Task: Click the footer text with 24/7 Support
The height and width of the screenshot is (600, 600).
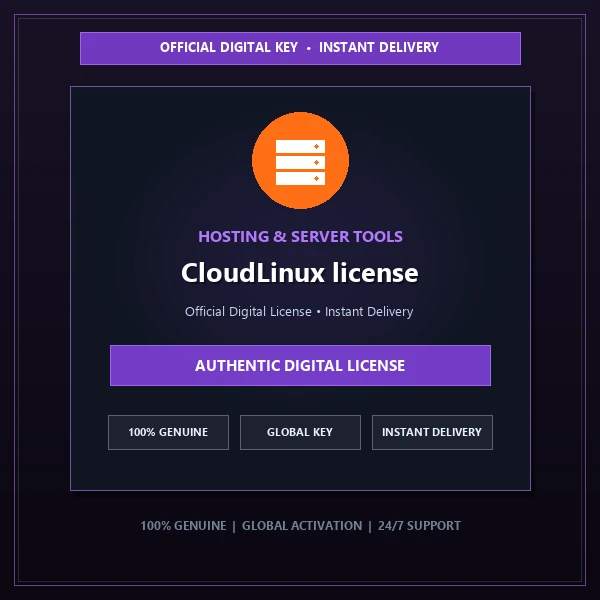Action: 300,526
